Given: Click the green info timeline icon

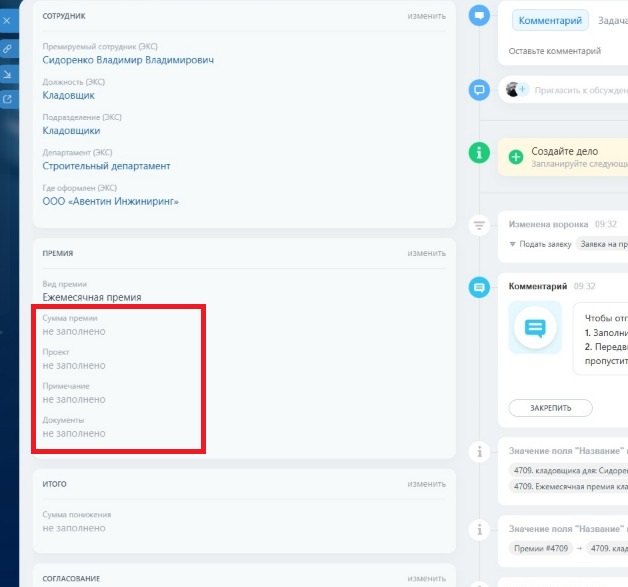Looking at the screenshot, I should 480,152.
